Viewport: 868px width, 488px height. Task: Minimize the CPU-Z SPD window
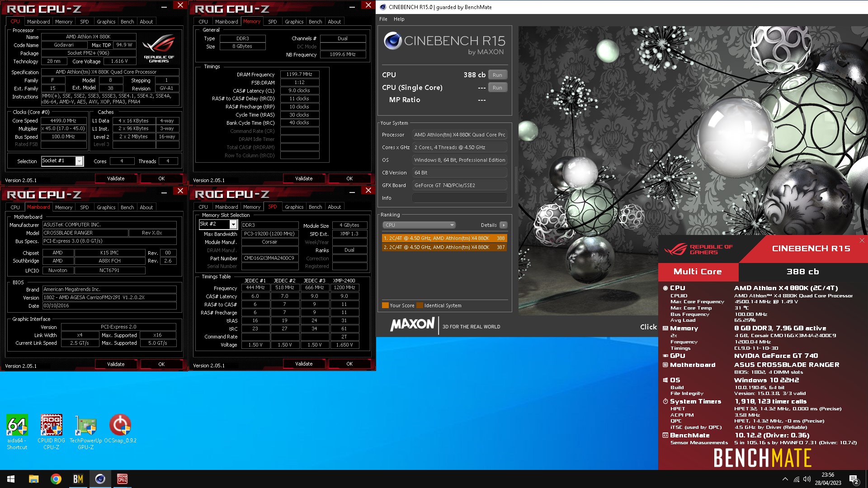tap(352, 192)
